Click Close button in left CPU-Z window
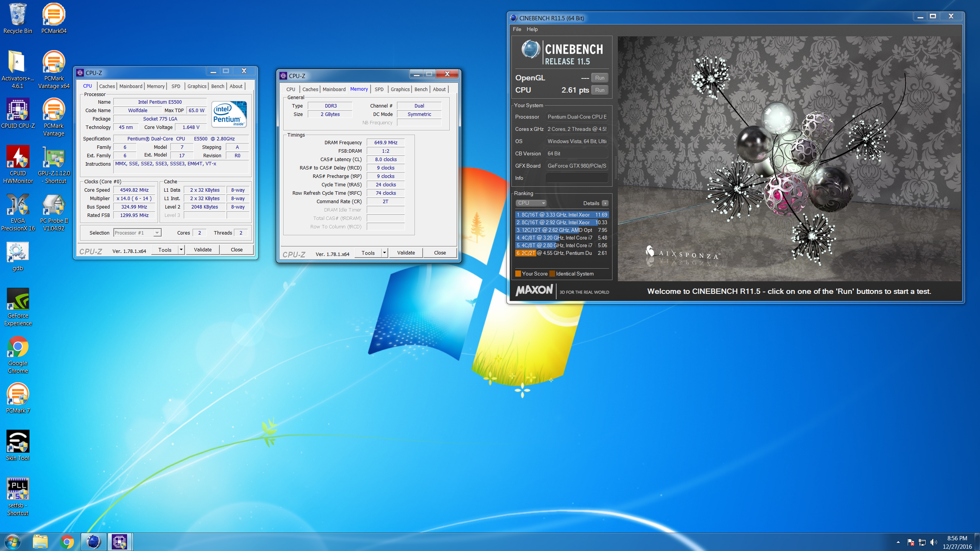The height and width of the screenshot is (551, 980). coord(237,250)
